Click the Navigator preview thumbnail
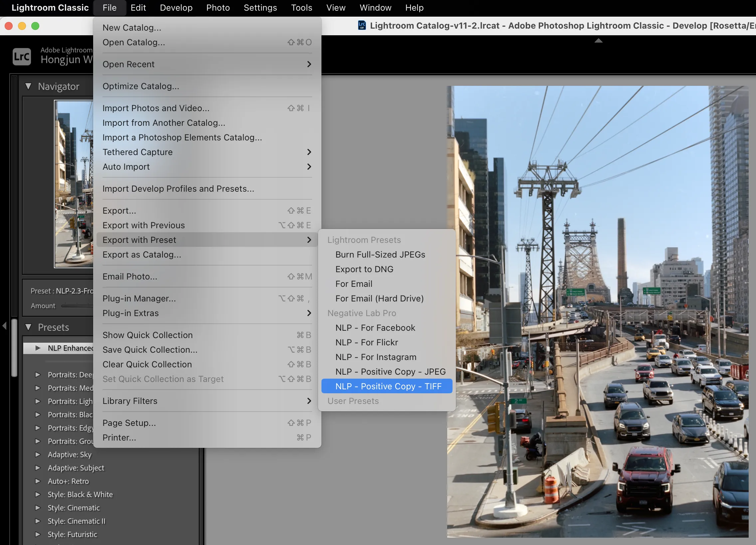The image size is (756, 545). pyautogui.click(x=74, y=184)
